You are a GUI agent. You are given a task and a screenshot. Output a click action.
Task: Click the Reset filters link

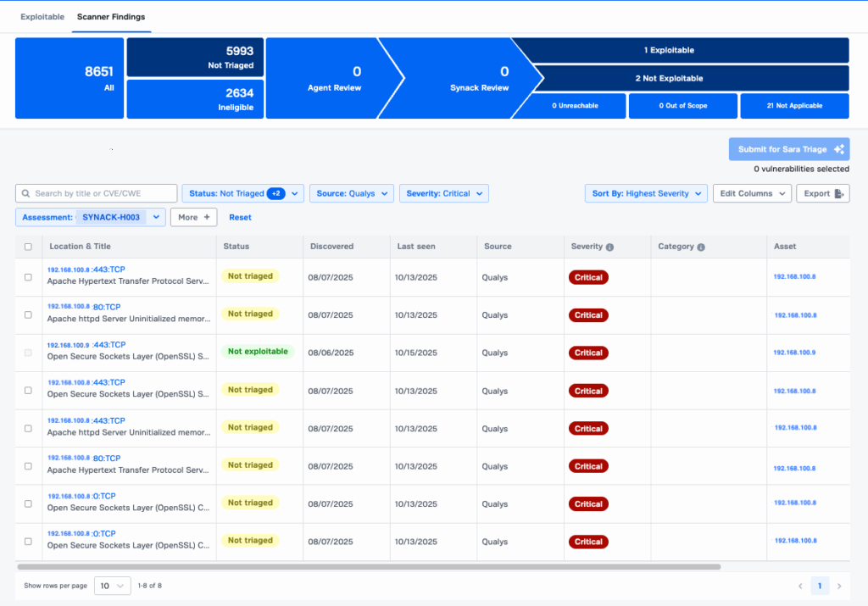tap(240, 218)
